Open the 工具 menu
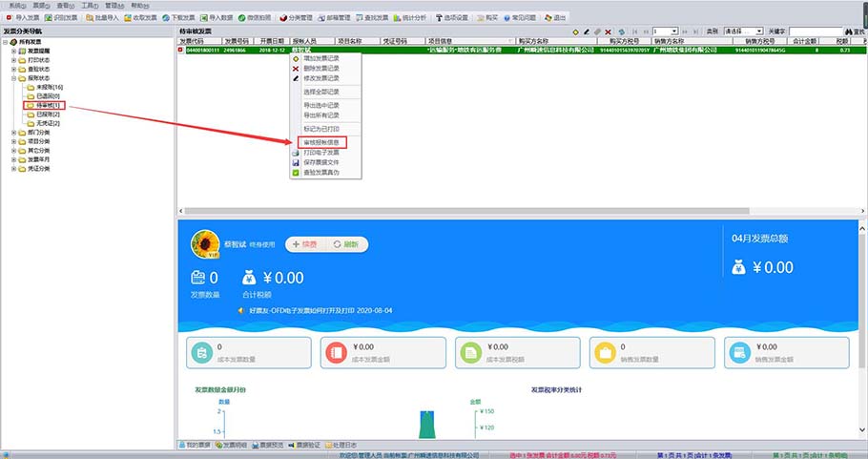 90,6
